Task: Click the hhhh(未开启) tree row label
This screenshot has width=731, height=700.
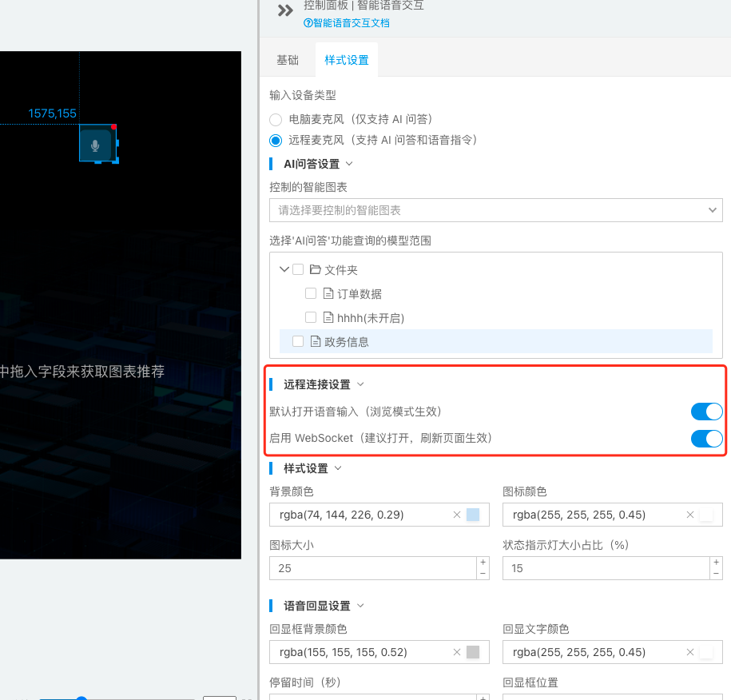Action: (370, 318)
